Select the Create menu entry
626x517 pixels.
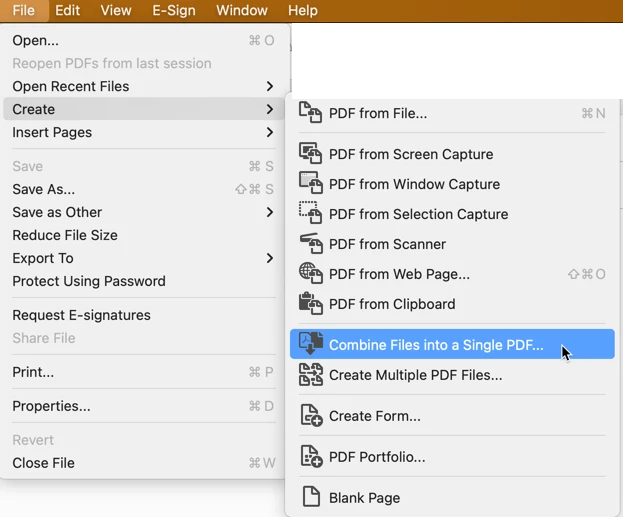[x=144, y=109]
